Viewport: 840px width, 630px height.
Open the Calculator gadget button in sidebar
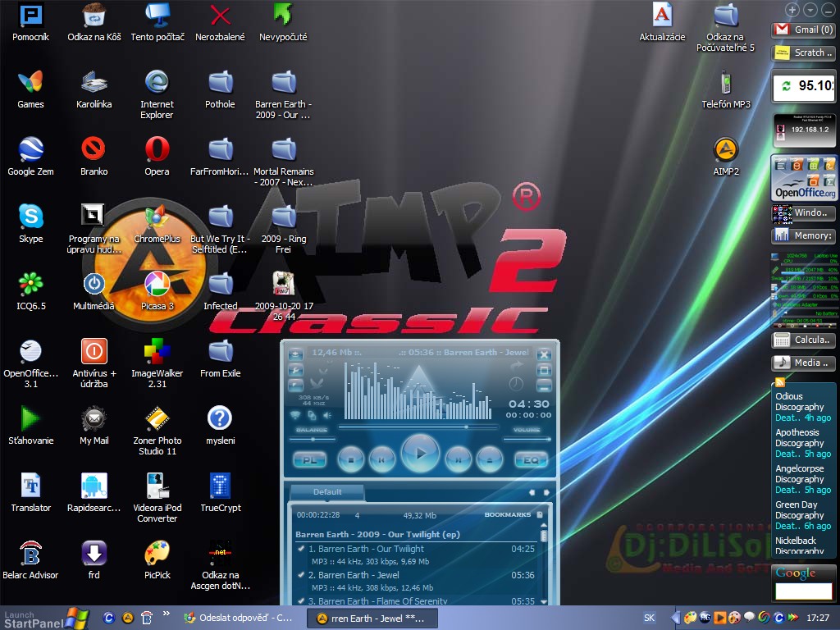click(x=803, y=340)
